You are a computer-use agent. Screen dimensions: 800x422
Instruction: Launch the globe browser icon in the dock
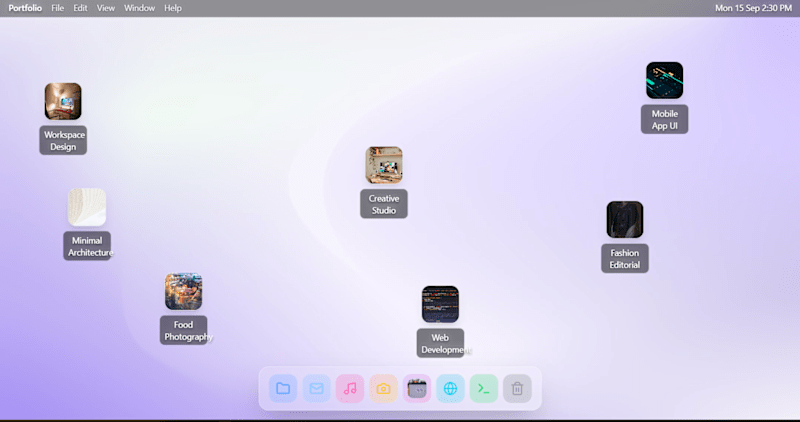[451, 388]
